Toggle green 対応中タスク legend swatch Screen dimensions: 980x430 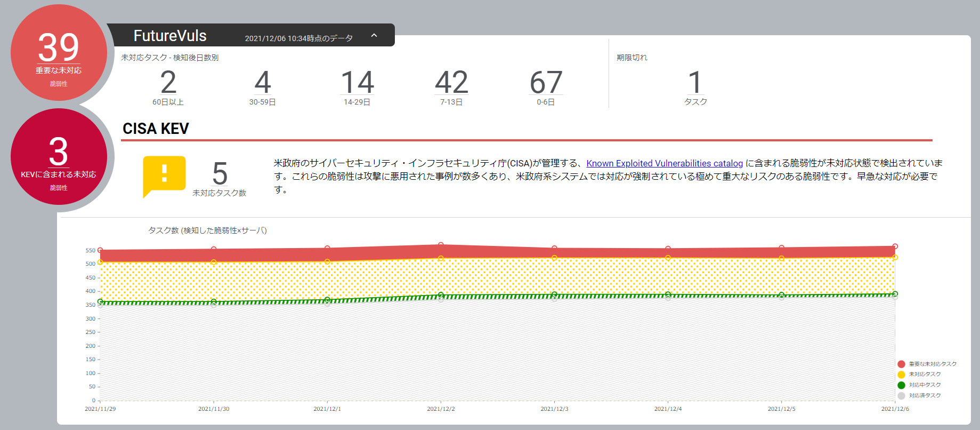[901, 385]
